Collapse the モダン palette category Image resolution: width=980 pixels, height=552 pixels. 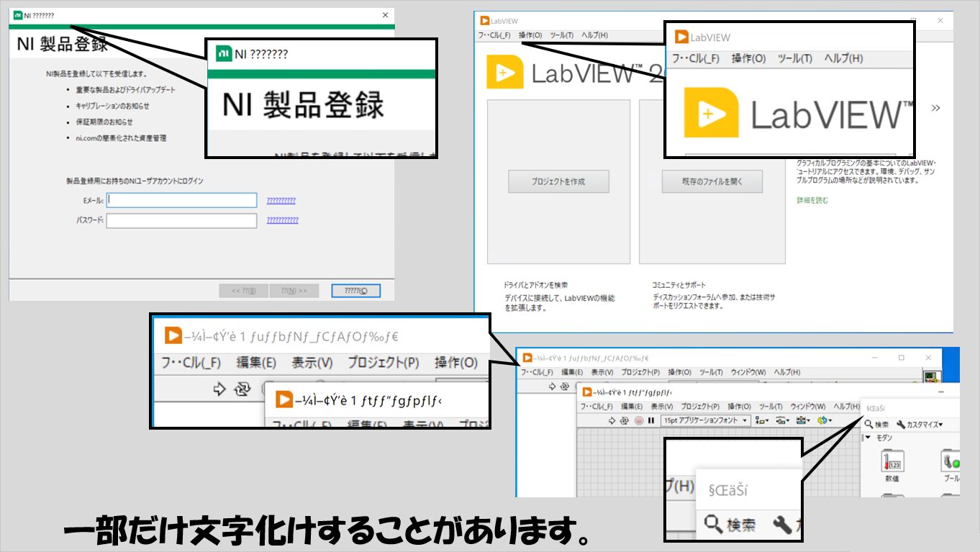867,438
